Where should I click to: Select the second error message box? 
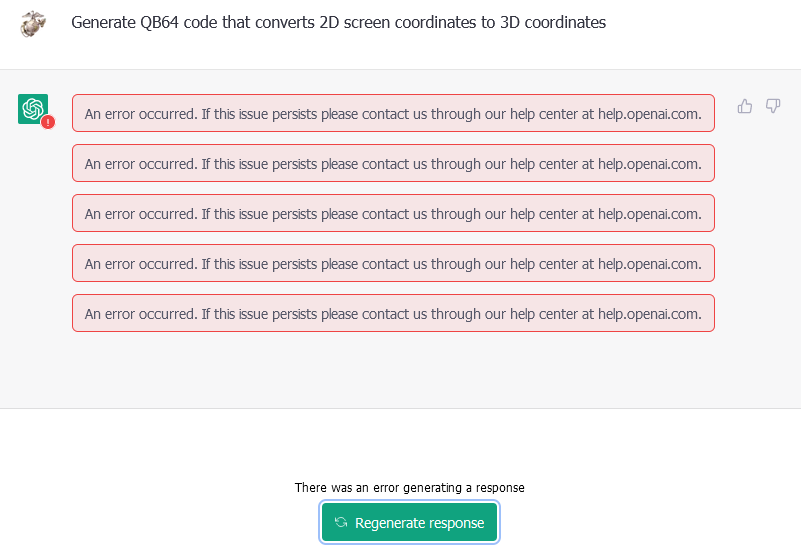click(x=393, y=163)
